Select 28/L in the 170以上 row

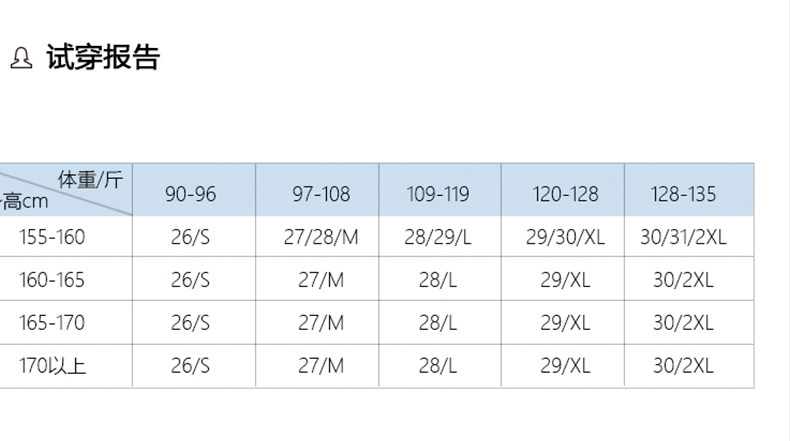[x=438, y=365]
